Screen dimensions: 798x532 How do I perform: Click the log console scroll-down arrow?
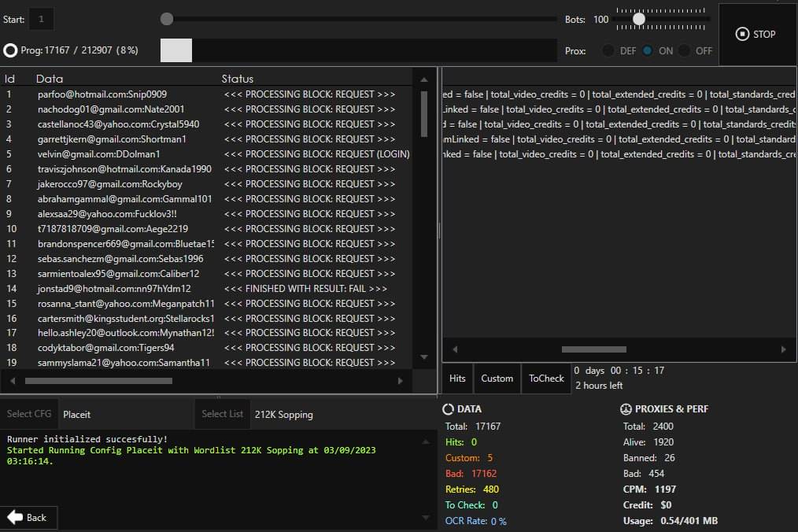[426, 518]
